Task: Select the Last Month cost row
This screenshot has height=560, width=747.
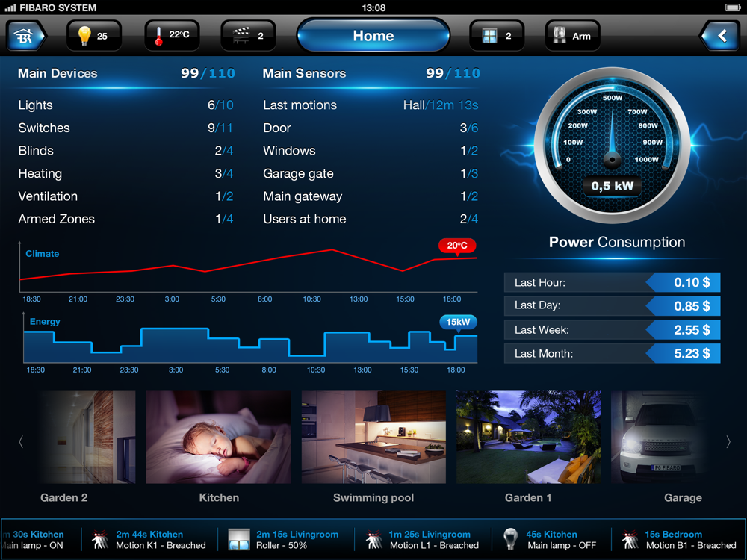Action: tap(613, 353)
